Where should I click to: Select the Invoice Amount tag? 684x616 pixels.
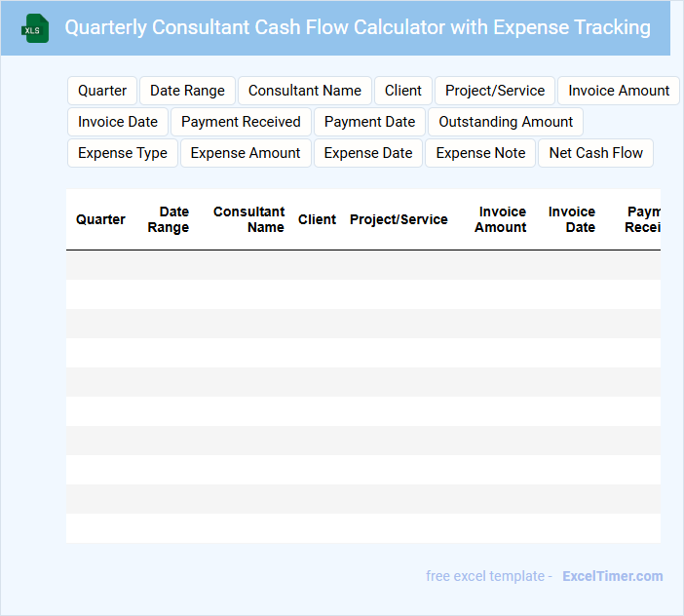pyautogui.click(x=619, y=91)
